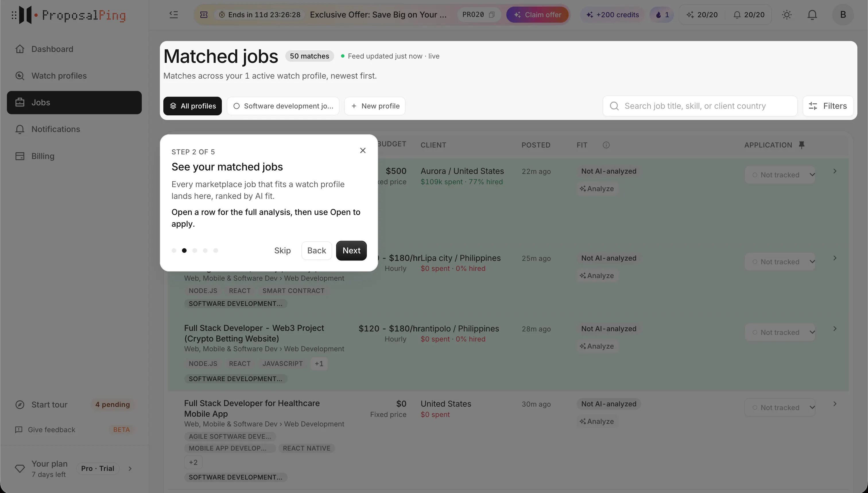Click the streak flame badge
868x493 pixels.
662,15
